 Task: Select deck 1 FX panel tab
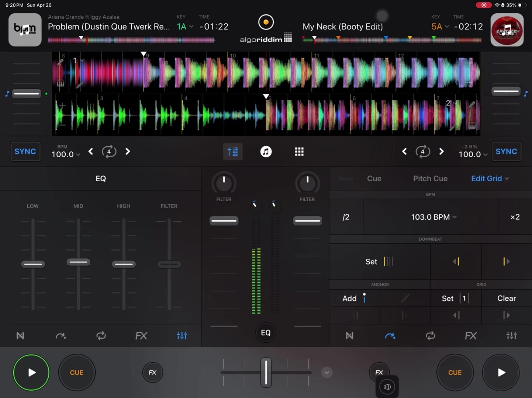(141, 335)
